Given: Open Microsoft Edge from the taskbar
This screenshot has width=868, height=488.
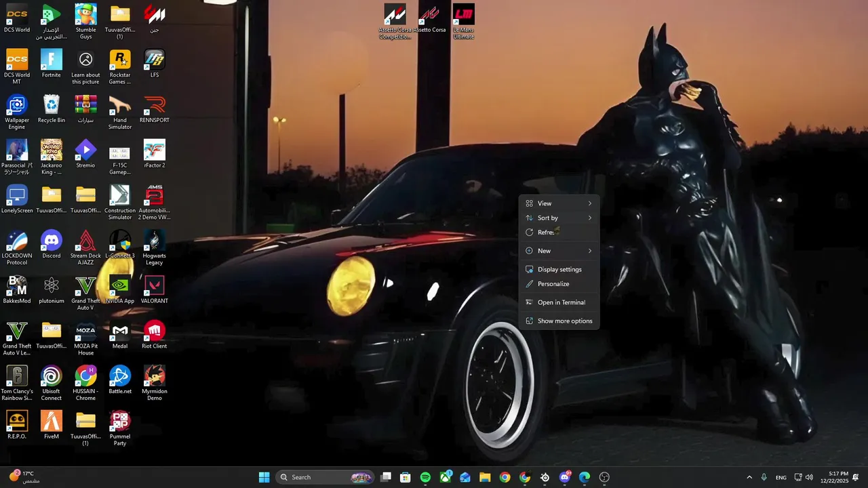Looking at the screenshot, I should [585, 477].
